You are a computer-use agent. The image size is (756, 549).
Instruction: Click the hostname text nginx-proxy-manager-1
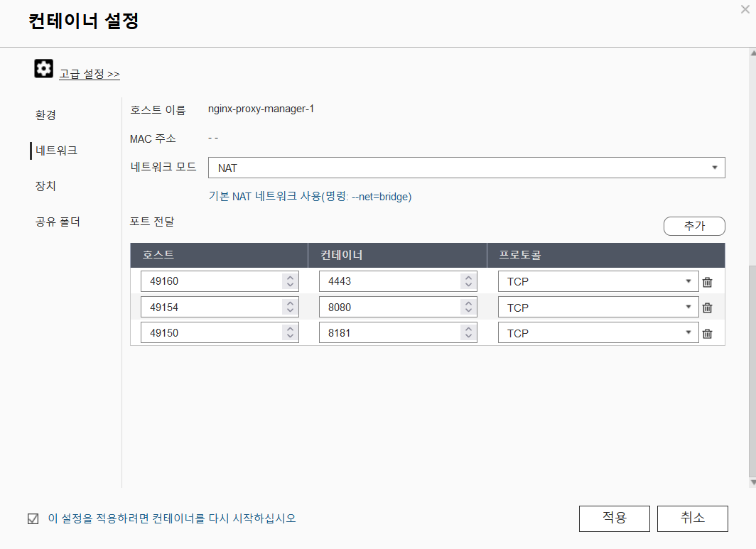click(x=261, y=109)
